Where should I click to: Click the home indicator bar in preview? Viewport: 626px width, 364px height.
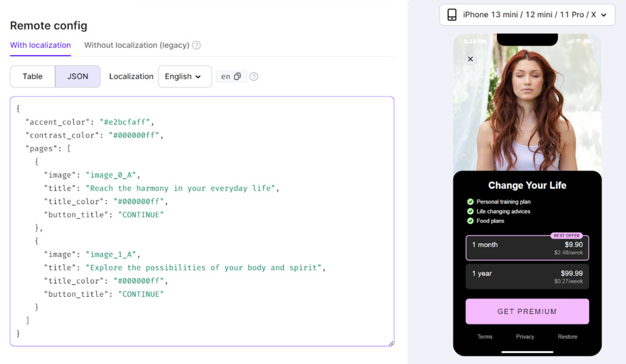click(527, 352)
